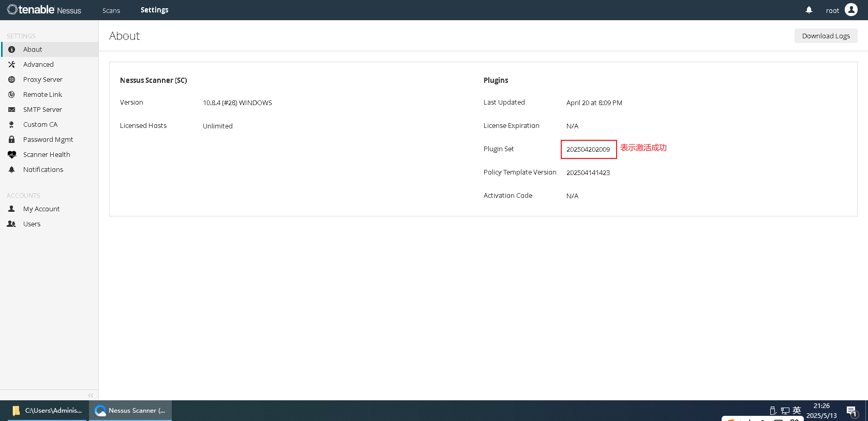Viewport: 868px width, 421px height.
Task: Open SMTP Server settings
Action: click(49, 110)
